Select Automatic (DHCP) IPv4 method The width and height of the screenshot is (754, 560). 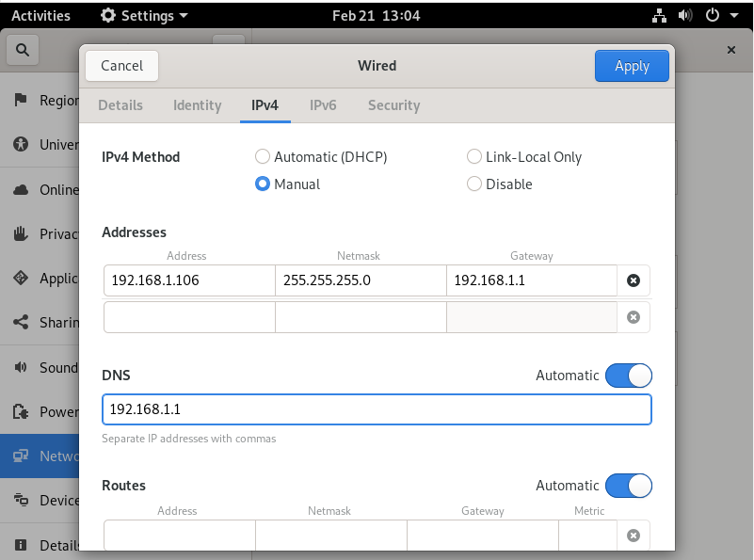click(263, 156)
